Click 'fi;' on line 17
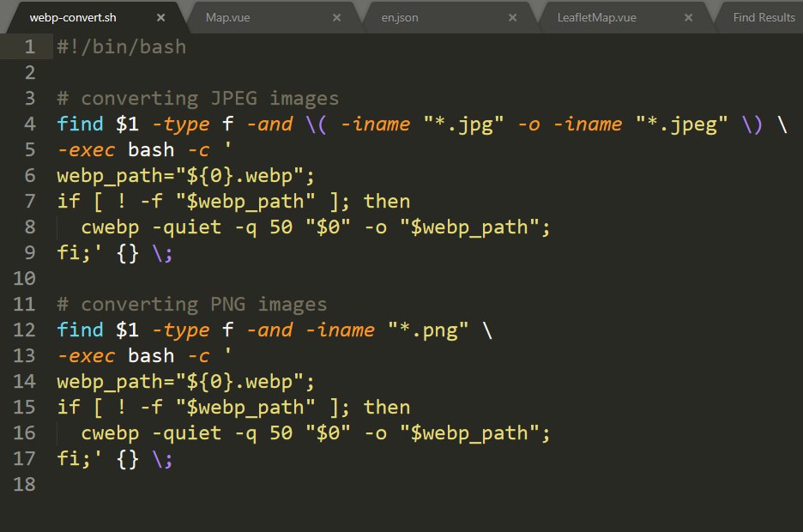This screenshot has width=803, height=532. click(x=74, y=459)
